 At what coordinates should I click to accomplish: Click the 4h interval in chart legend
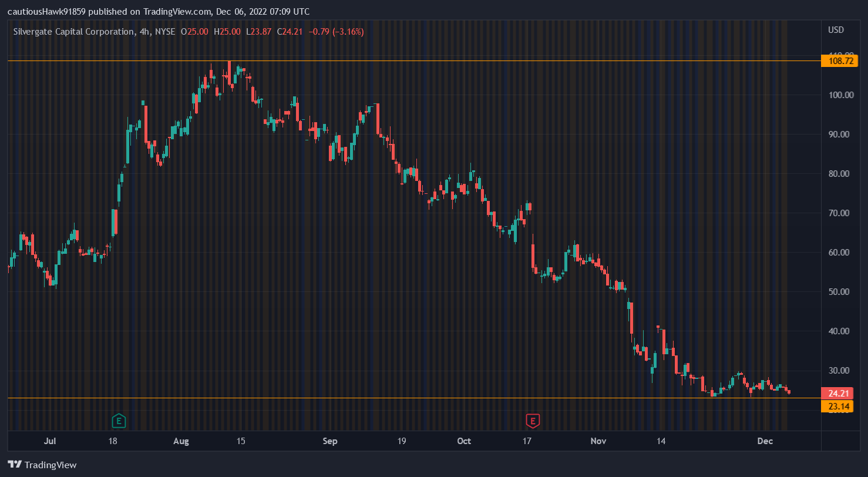(144, 32)
